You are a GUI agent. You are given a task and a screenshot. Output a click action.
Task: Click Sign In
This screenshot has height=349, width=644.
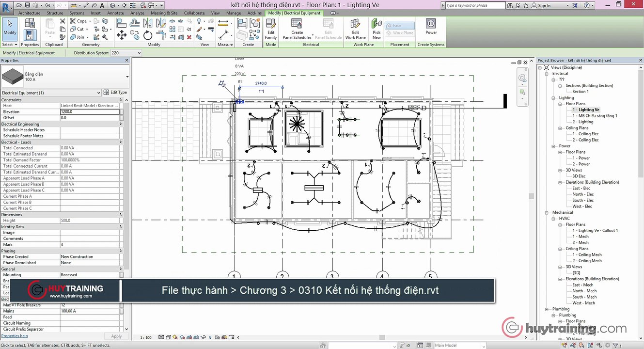pyautogui.click(x=543, y=6)
